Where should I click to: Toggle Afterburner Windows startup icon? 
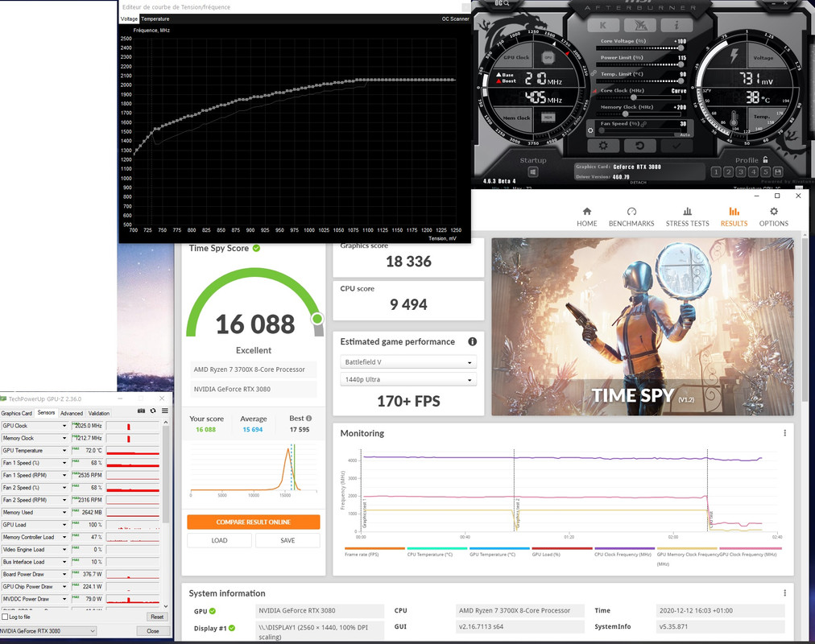pos(533,172)
